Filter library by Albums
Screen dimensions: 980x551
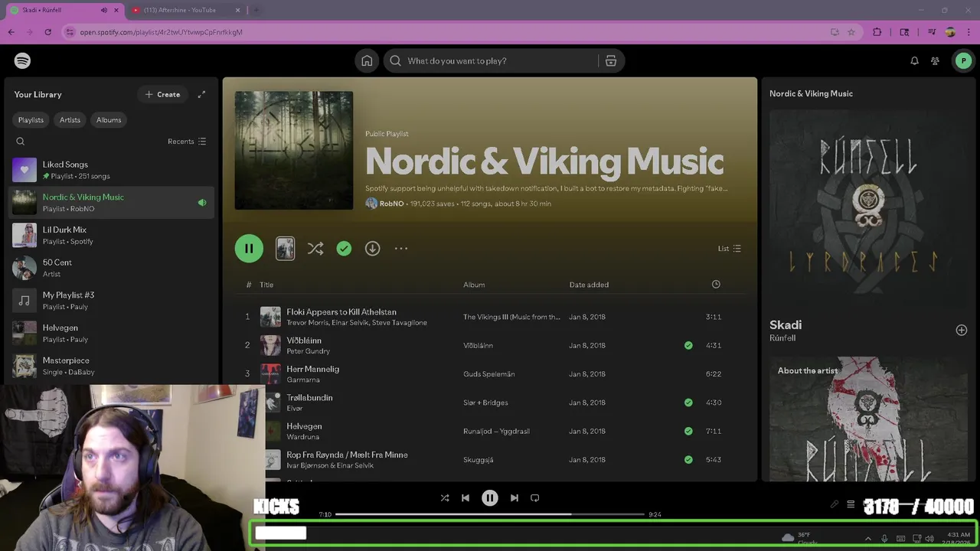click(109, 120)
